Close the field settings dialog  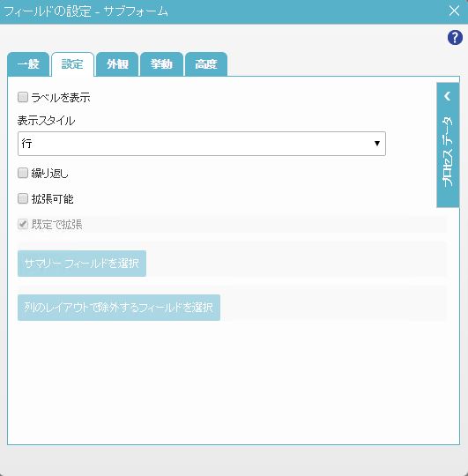click(x=454, y=11)
